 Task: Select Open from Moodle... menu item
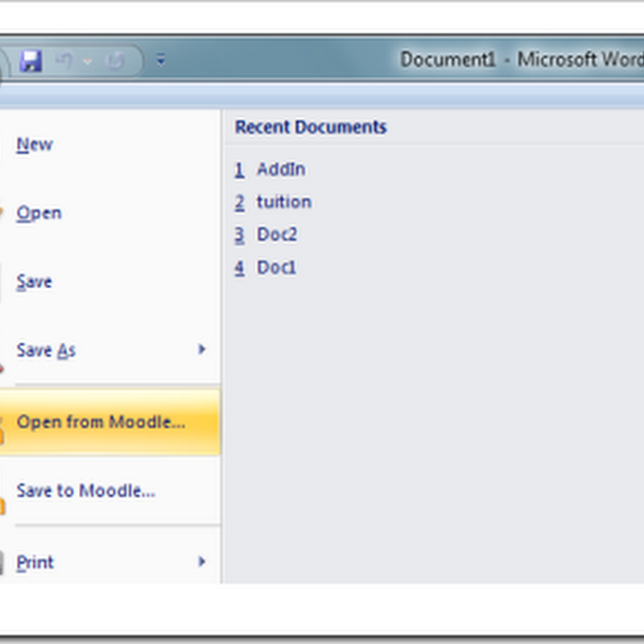[x=110, y=422]
